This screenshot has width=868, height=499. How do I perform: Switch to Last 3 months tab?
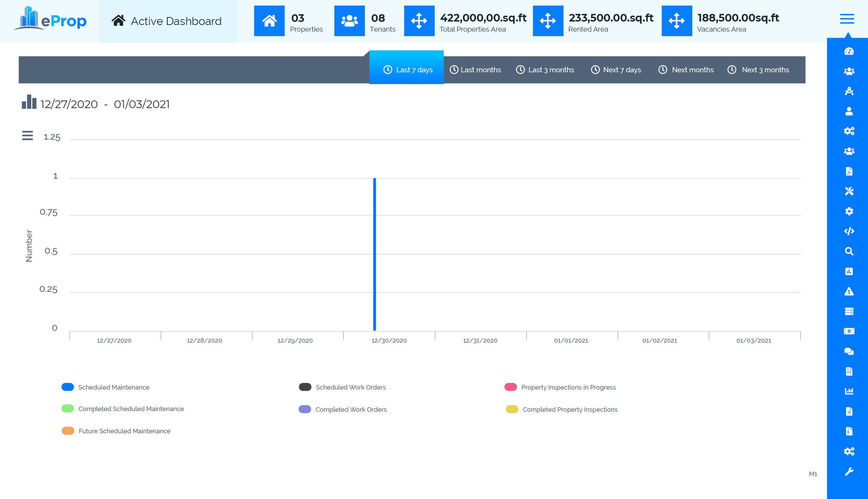545,70
